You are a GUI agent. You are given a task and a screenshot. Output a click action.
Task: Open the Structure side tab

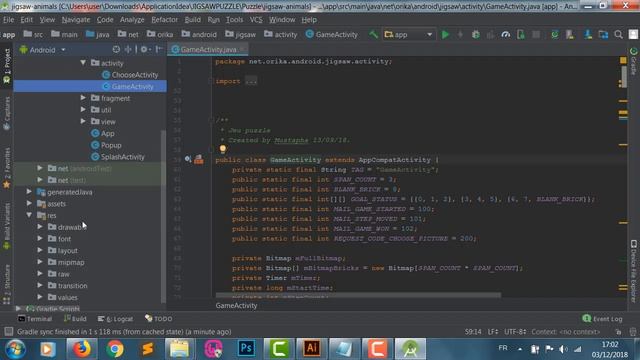click(7, 284)
